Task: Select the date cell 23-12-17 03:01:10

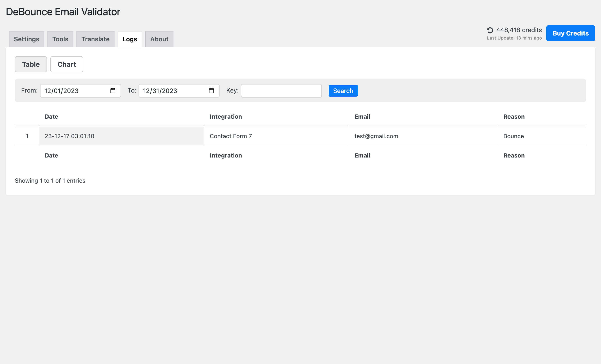Action: (121, 136)
